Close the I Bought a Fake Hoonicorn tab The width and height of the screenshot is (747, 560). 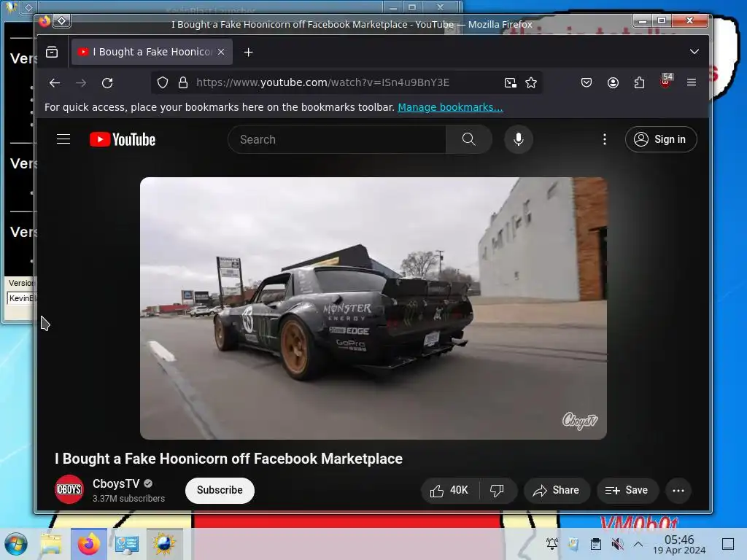click(221, 52)
